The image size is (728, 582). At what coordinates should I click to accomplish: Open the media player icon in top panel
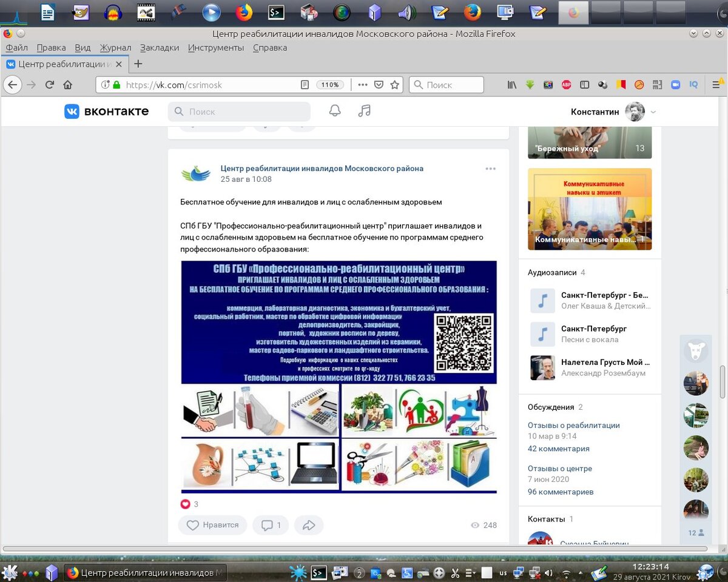pos(211,12)
